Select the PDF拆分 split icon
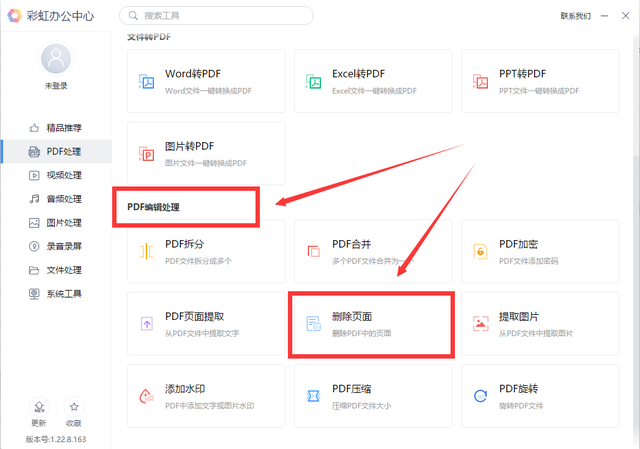The height and width of the screenshot is (449, 640). 146,251
